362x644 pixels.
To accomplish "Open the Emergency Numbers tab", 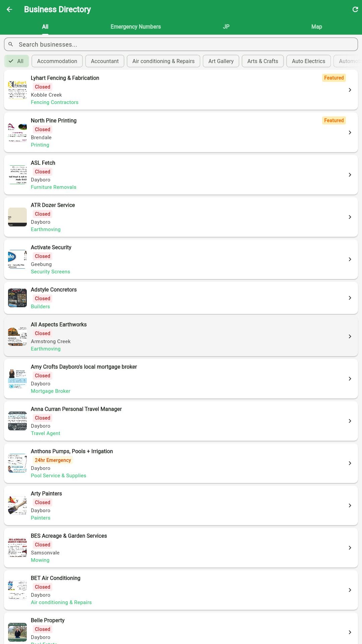I will click(135, 26).
